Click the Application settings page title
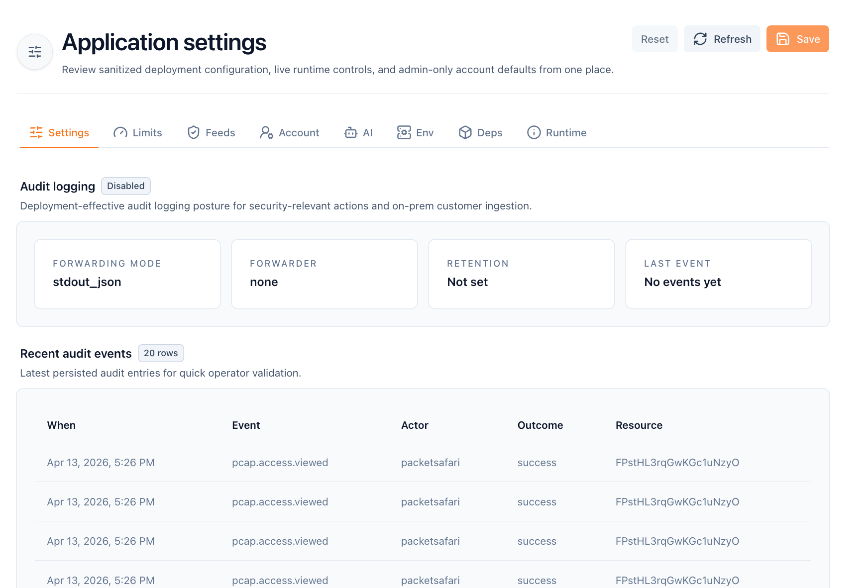This screenshot has height=588, width=868. pyautogui.click(x=164, y=42)
